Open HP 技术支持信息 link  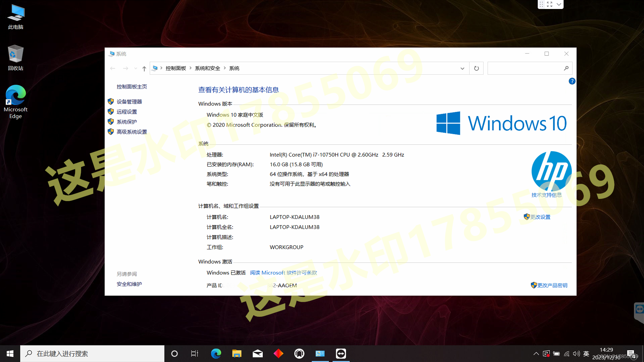546,195
